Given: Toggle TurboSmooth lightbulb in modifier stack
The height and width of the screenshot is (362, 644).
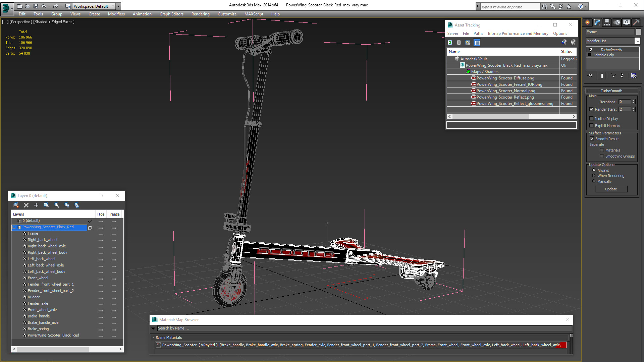Looking at the screenshot, I should click(x=591, y=49).
